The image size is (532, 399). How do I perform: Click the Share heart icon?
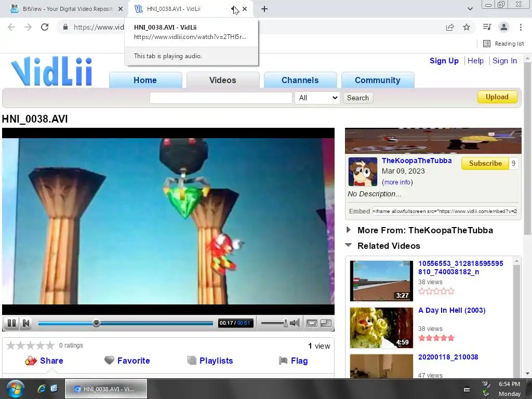[x=31, y=361]
